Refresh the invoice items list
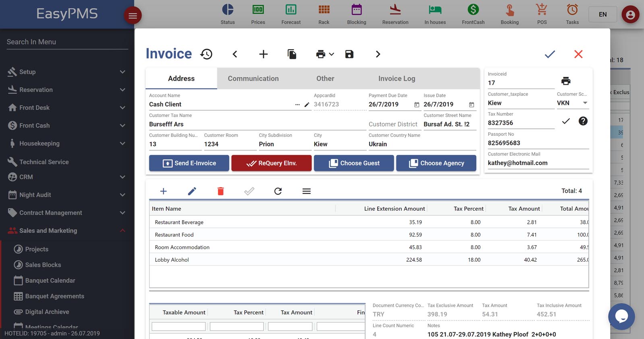The width and height of the screenshot is (644, 339). tap(278, 191)
